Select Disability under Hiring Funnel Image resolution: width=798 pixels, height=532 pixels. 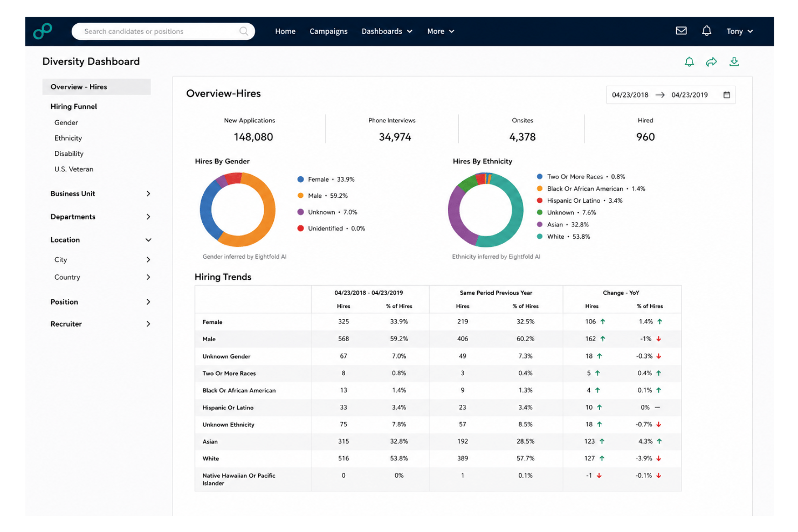click(x=69, y=154)
